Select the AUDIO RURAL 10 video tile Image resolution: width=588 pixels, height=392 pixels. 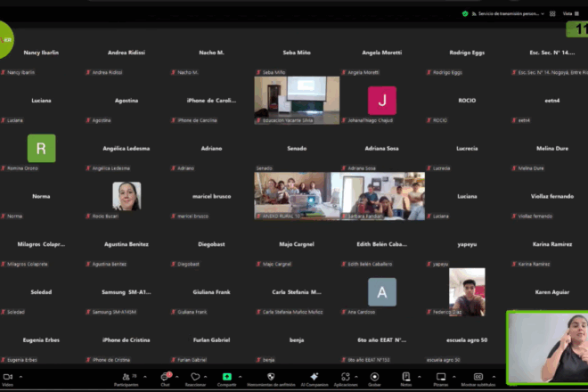[290, 195]
